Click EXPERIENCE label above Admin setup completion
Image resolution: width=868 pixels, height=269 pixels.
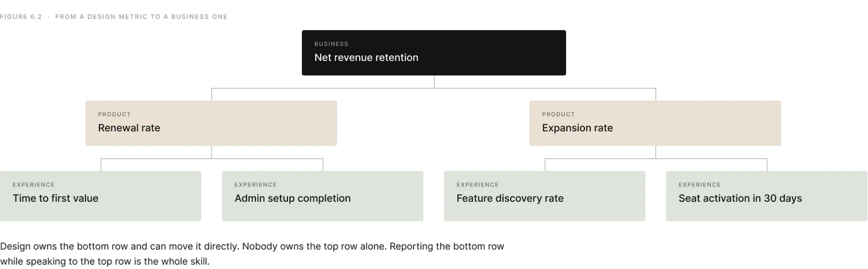(256, 185)
